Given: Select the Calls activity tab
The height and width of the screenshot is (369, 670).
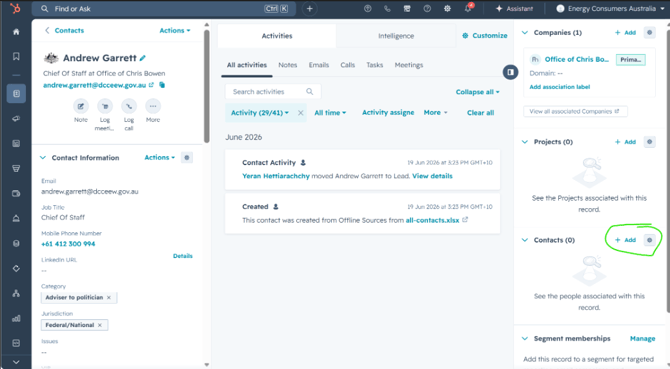Looking at the screenshot, I should pos(347,65).
